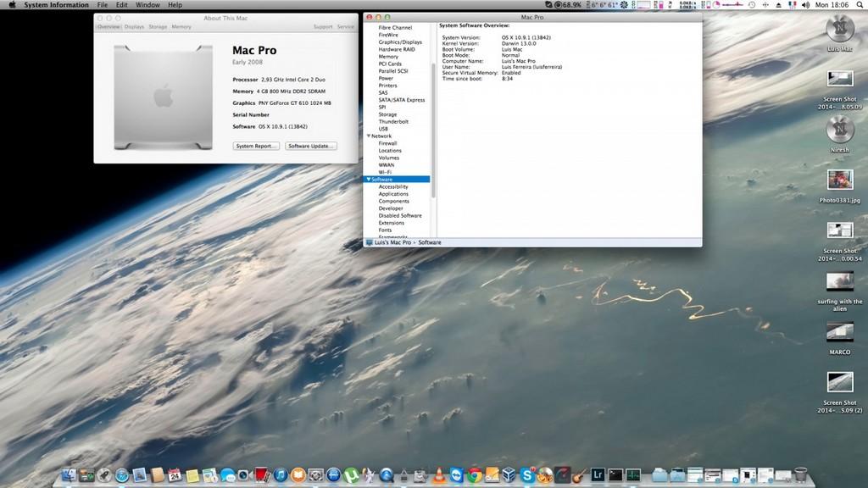This screenshot has height=488, width=868.
Task: Click the volume icon in menu bar
Action: 804,5
